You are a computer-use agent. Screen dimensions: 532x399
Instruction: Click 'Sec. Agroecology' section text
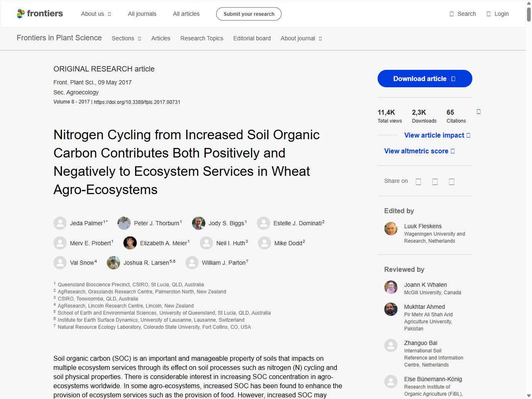[x=76, y=92]
